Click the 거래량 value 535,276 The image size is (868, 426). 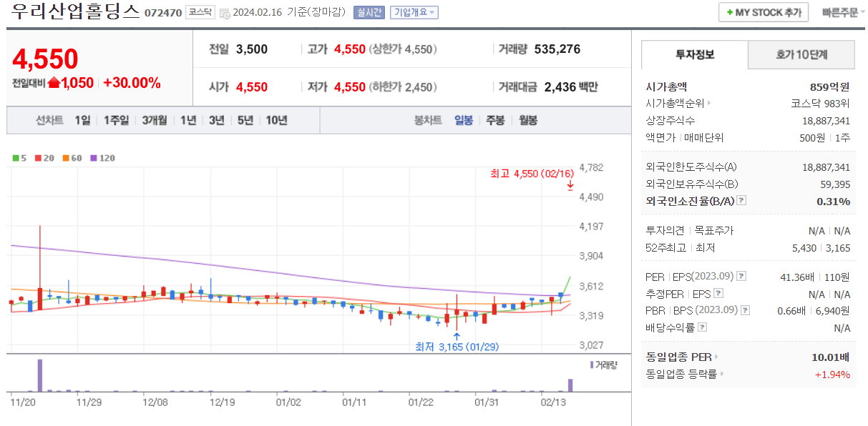pos(557,49)
